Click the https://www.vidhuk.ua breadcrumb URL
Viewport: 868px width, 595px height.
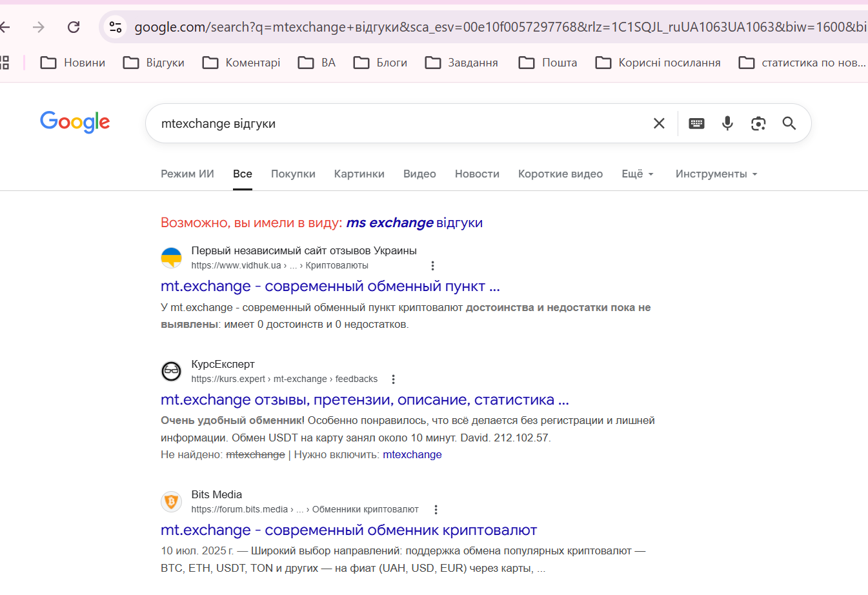click(x=279, y=265)
